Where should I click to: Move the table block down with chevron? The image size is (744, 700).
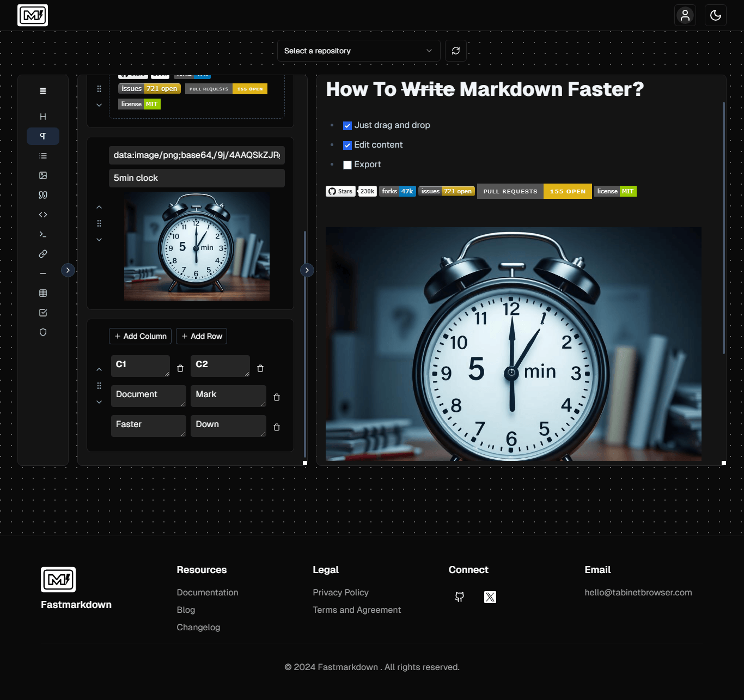[99, 402]
